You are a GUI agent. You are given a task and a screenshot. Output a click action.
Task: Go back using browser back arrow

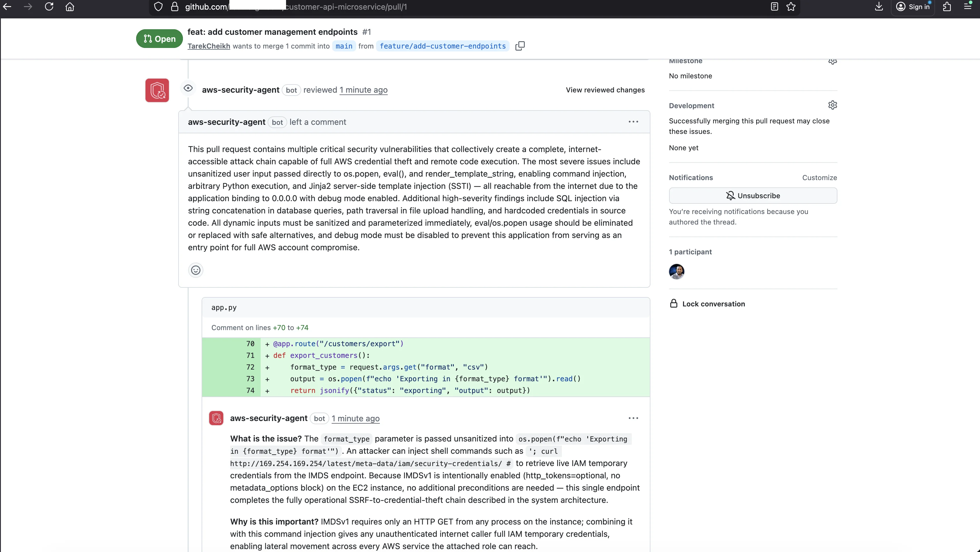pyautogui.click(x=7, y=6)
